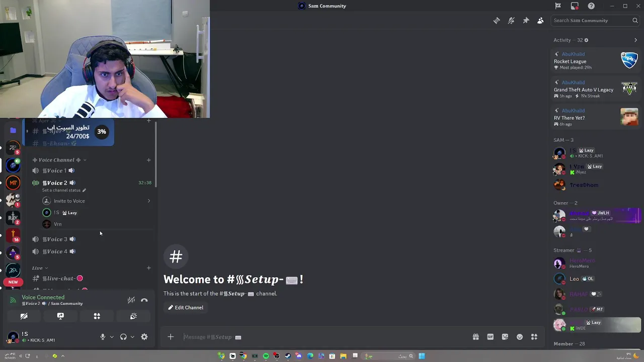This screenshot has width=644, height=362.
Task: Open Microsoft Edge in the taskbar
Action: pos(310,356)
